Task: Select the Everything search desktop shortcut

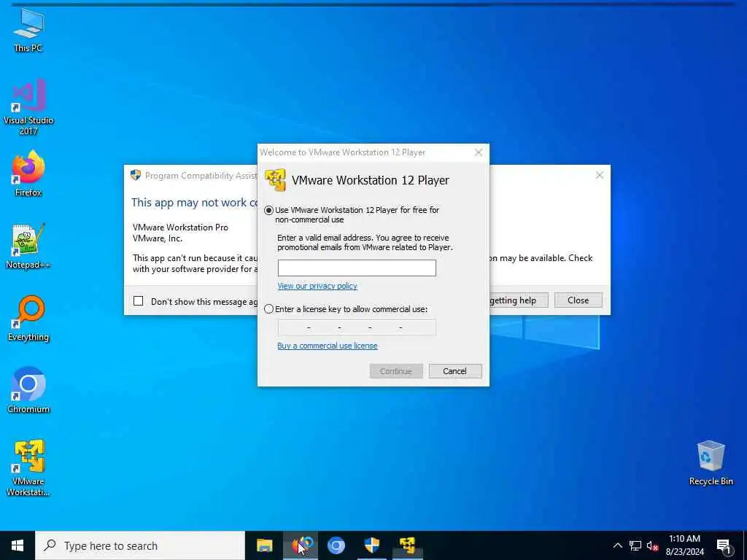Action: coord(28,318)
